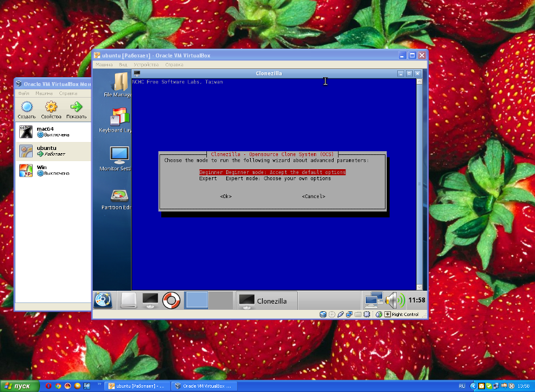
Task: Click the 13:58 Windows taskbar clock
Action: (x=523, y=386)
